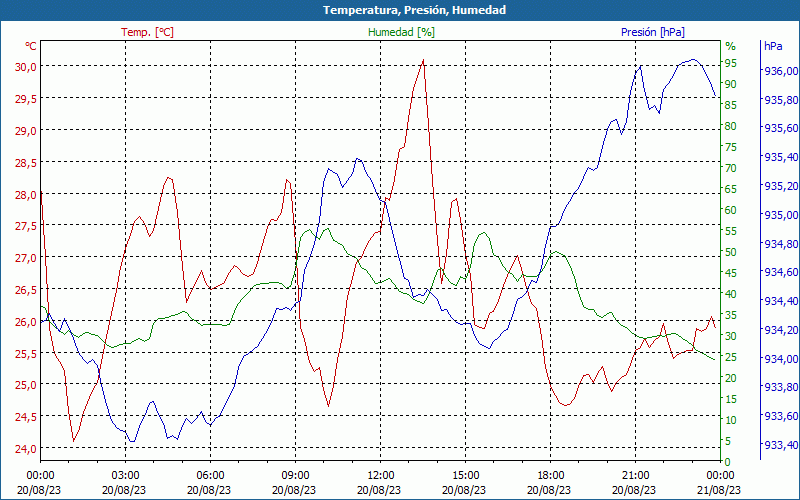Click the '30,0' temperature axis value

26,66
